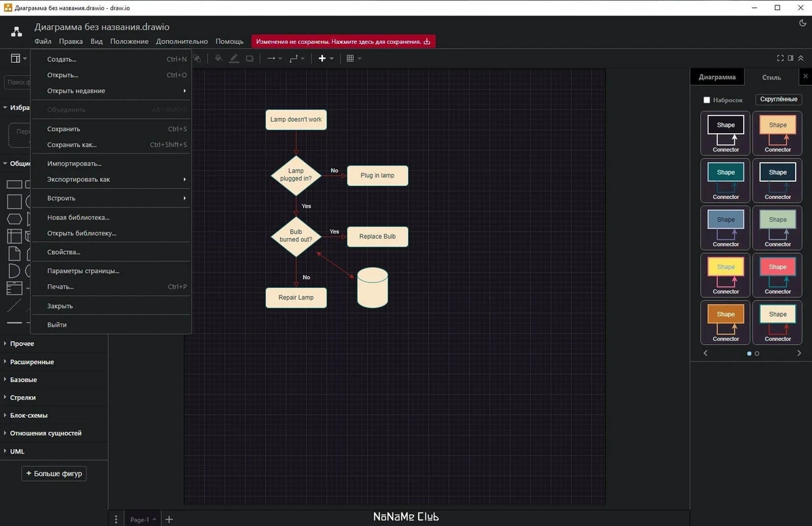Open the Положение menu
This screenshot has width=812, height=526.
click(129, 41)
